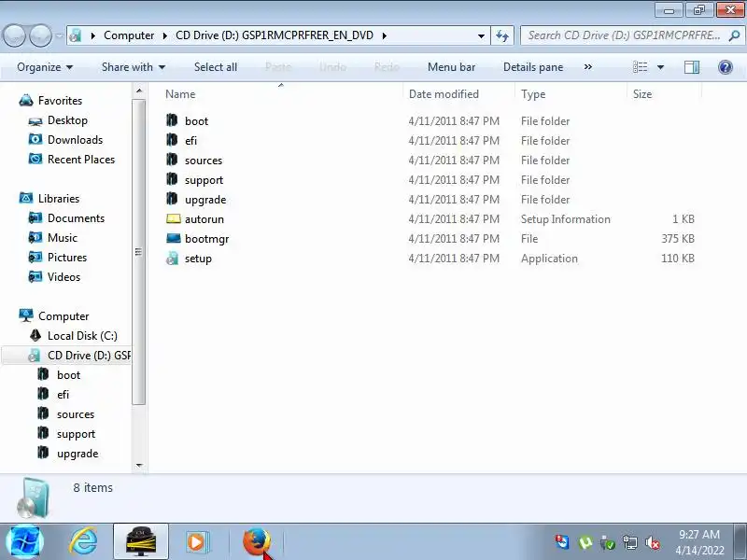The image size is (747, 560).
Task: Click the muted volume tray icon
Action: click(x=652, y=542)
